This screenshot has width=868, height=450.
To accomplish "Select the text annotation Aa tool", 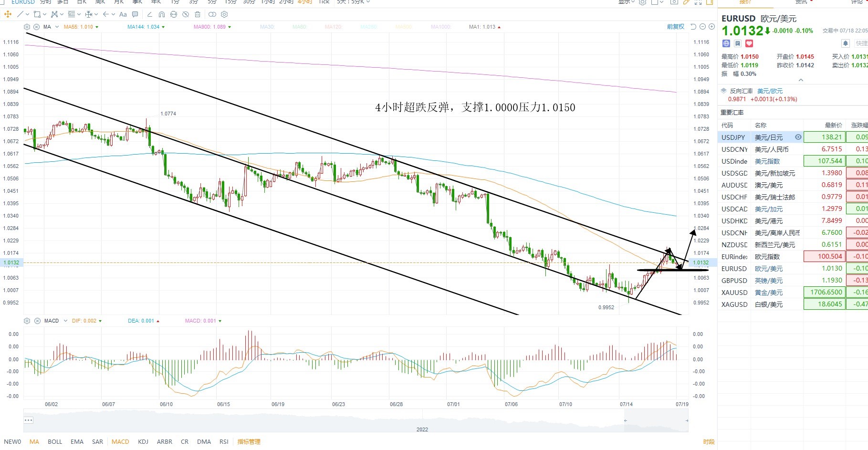I will [x=123, y=14].
